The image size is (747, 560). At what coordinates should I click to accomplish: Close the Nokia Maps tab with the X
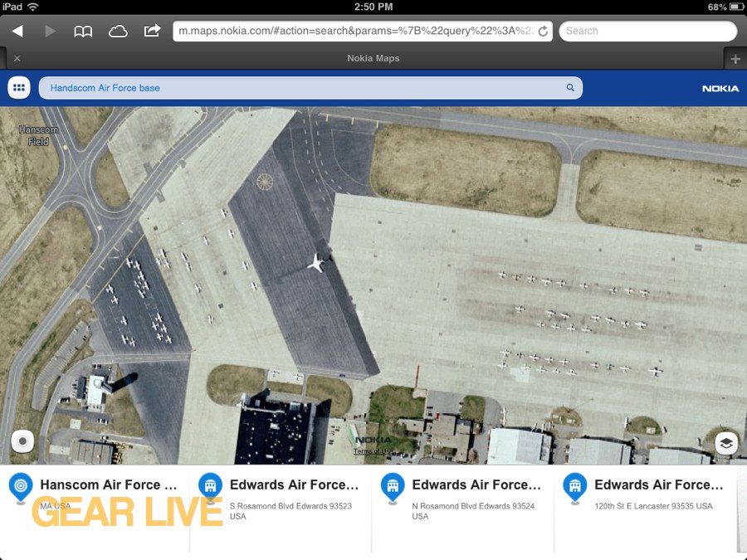pos(17,58)
